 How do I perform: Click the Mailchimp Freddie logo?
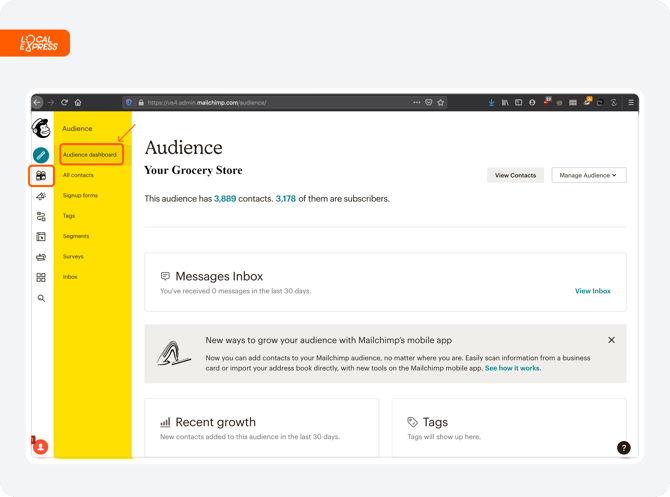41,128
